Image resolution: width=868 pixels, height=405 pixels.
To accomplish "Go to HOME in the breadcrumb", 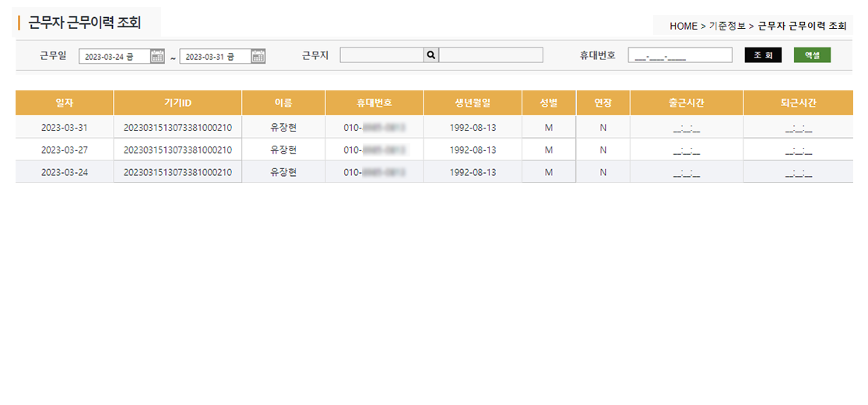I will pos(683,26).
